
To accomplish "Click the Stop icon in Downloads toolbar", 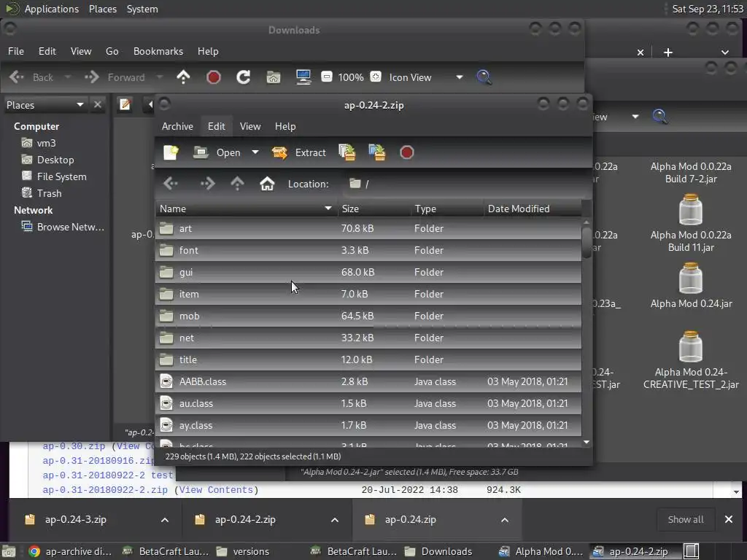I will point(214,77).
